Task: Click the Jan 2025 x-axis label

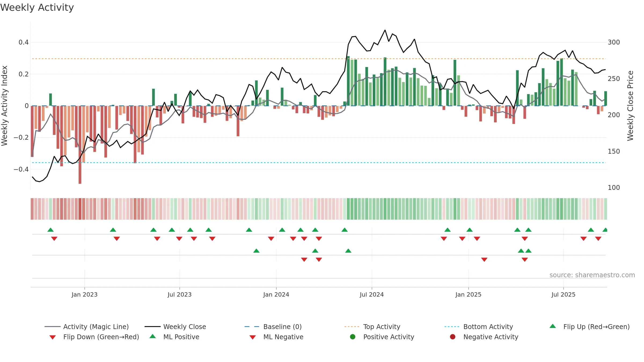Action: pos(468,295)
